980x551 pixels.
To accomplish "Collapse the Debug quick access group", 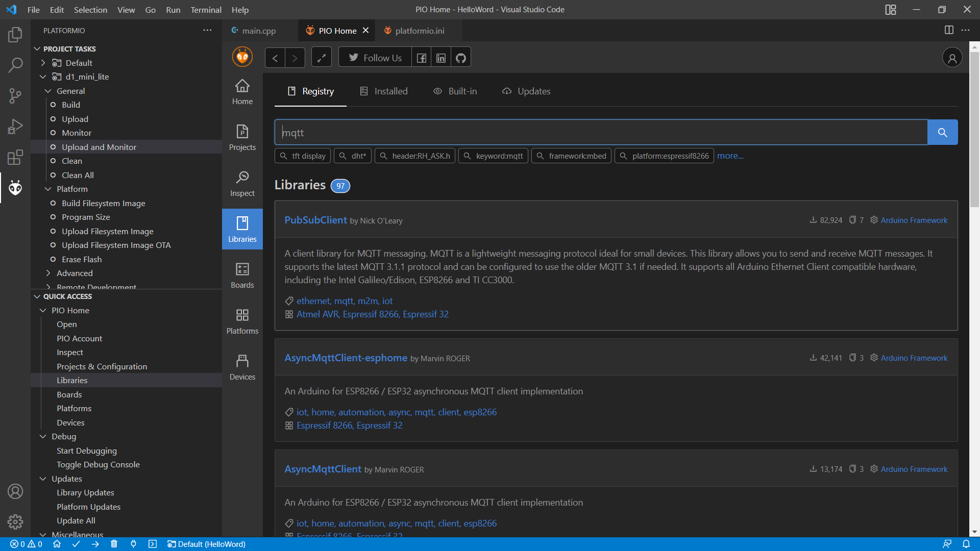I will click(43, 437).
